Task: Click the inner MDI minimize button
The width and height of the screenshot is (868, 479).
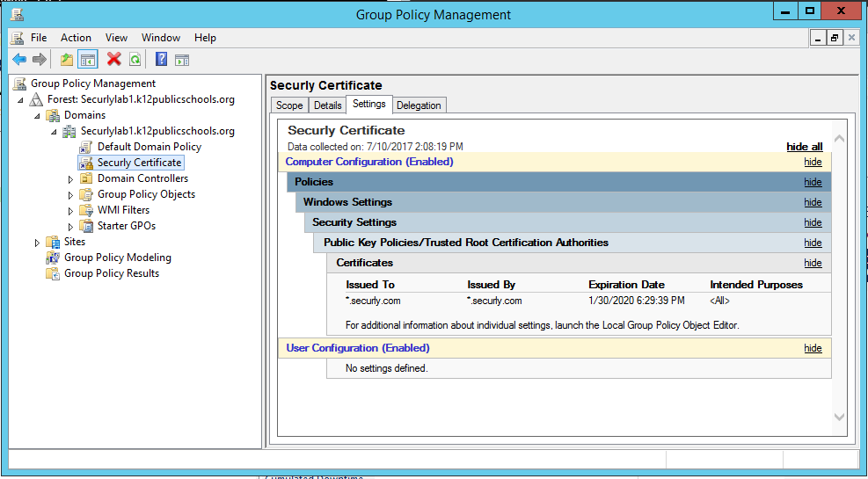Action: [818, 38]
